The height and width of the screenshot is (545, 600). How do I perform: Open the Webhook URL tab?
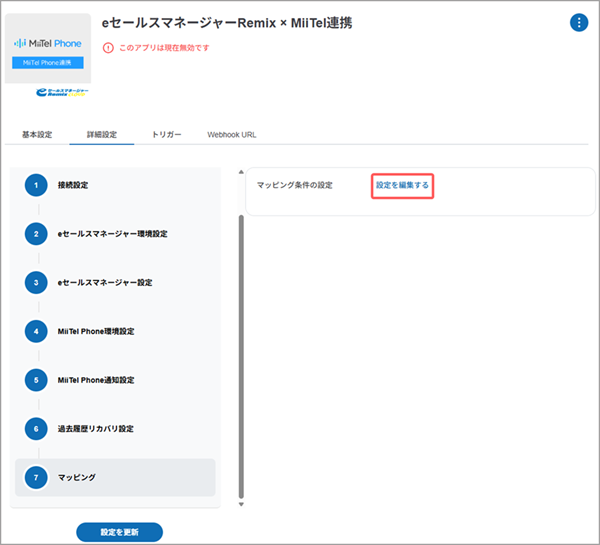232,134
